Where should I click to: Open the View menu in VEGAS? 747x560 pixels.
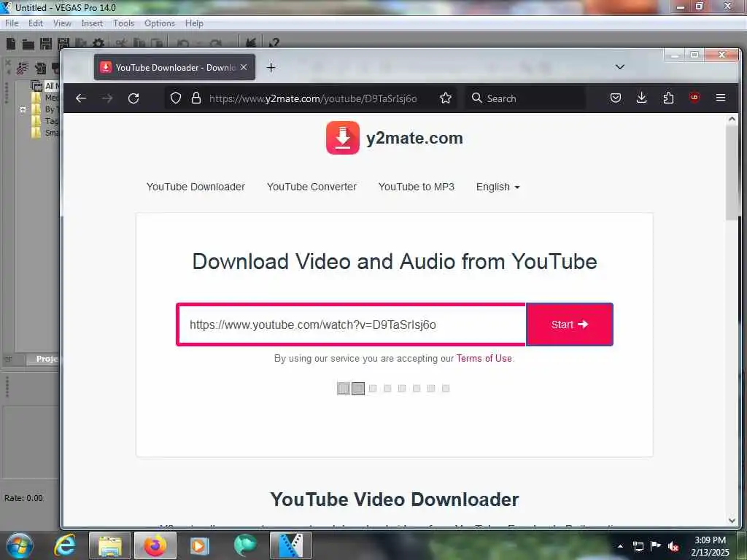tap(62, 23)
